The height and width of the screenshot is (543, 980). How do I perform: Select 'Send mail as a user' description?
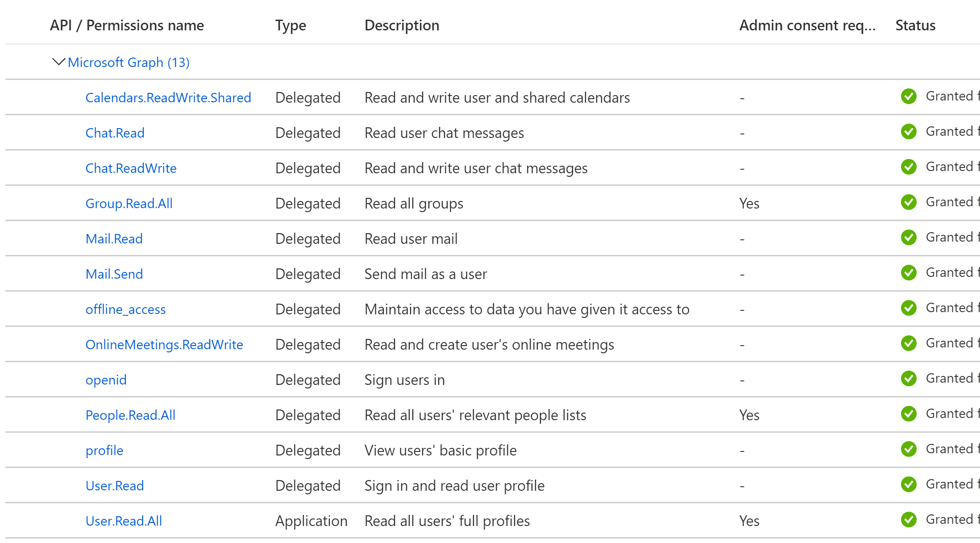pos(426,274)
